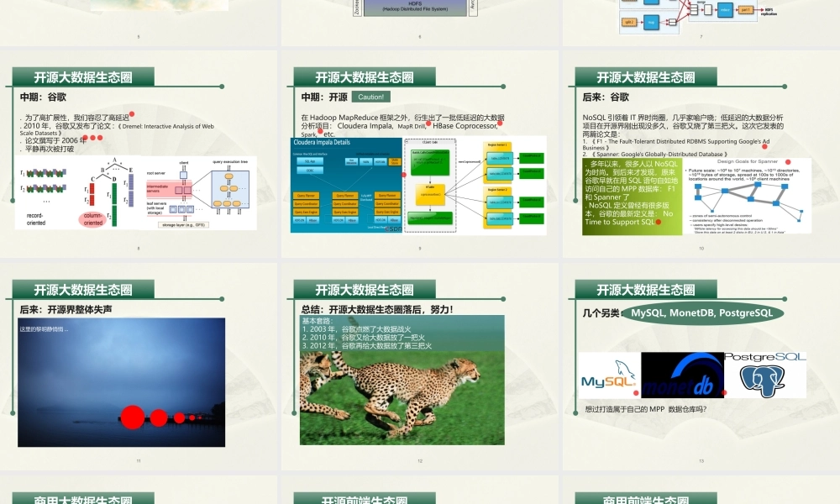Click the PostgreSQL elephant logo
The height and width of the screenshot is (504, 840).
[x=765, y=375]
